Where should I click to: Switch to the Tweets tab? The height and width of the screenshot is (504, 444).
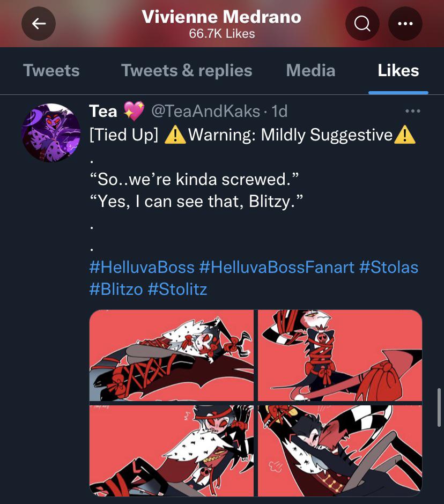coord(51,70)
